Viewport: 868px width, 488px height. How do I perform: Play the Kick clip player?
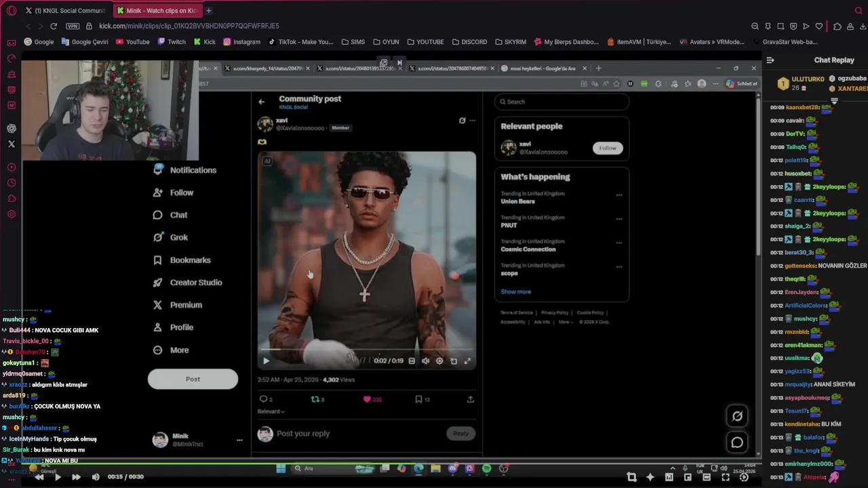point(58,476)
